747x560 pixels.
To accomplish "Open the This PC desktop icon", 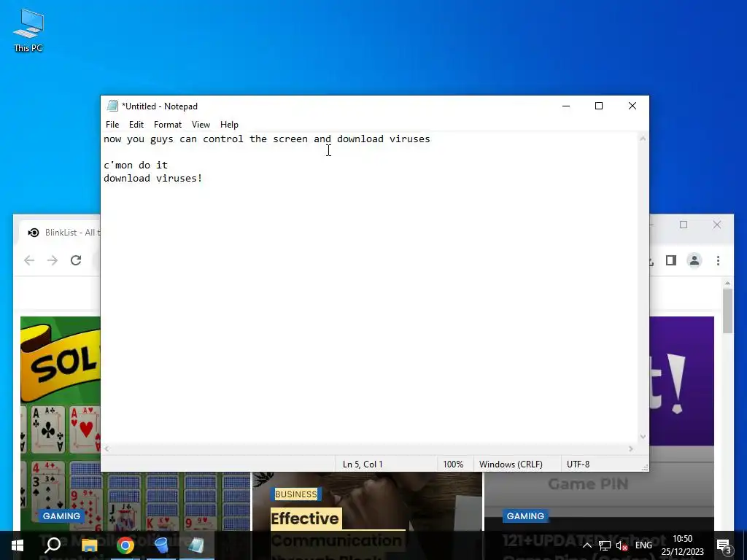I will 28,31.
